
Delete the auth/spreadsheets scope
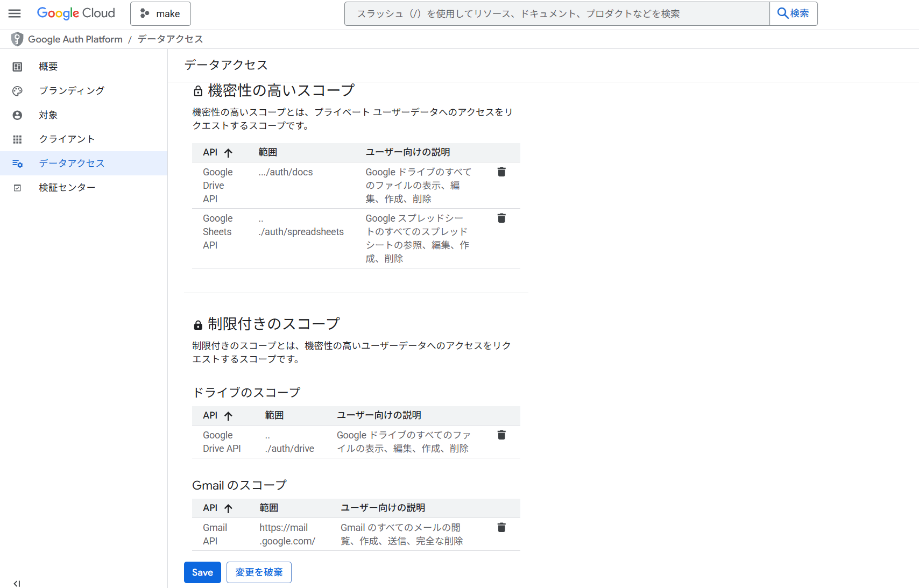pyautogui.click(x=501, y=218)
